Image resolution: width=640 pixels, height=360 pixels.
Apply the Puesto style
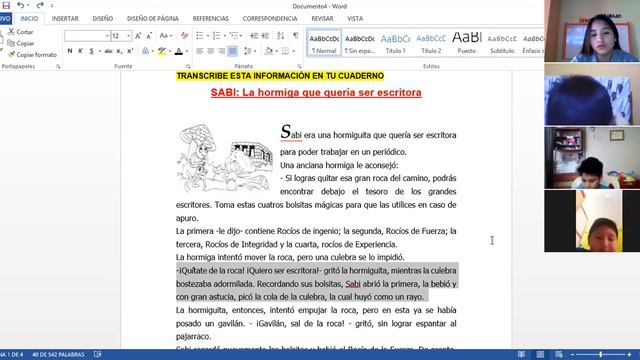point(467,43)
